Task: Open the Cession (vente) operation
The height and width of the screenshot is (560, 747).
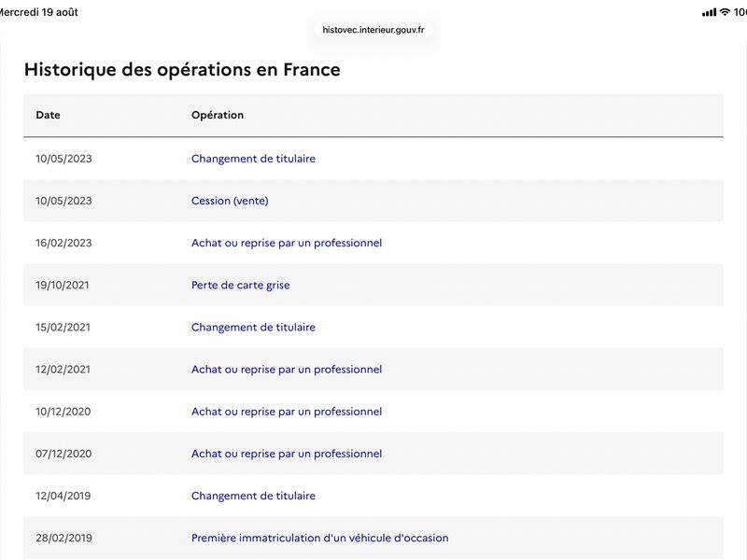Action: pos(230,201)
